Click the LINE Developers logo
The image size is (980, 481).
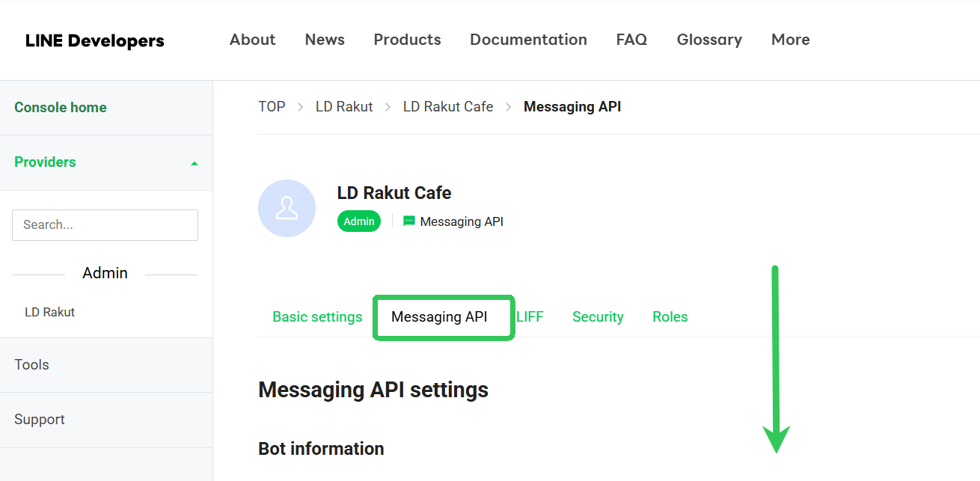pos(95,40)
